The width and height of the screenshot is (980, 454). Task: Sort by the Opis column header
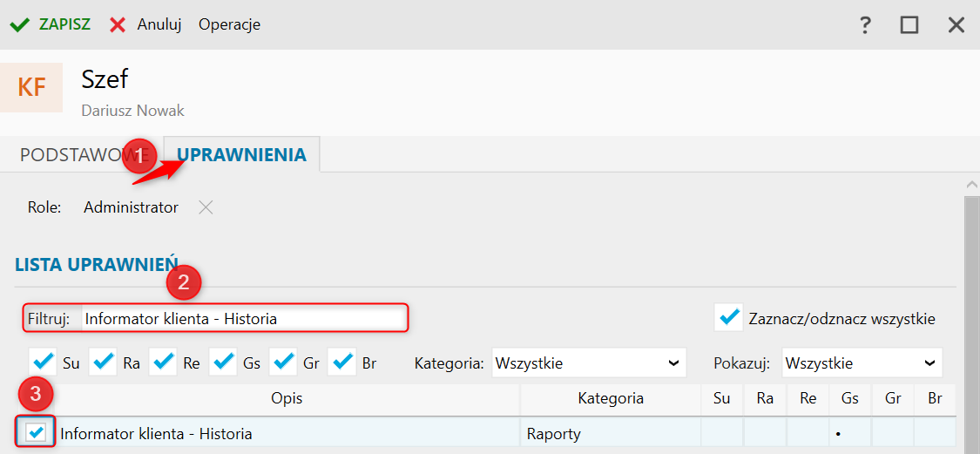[287, 398]
